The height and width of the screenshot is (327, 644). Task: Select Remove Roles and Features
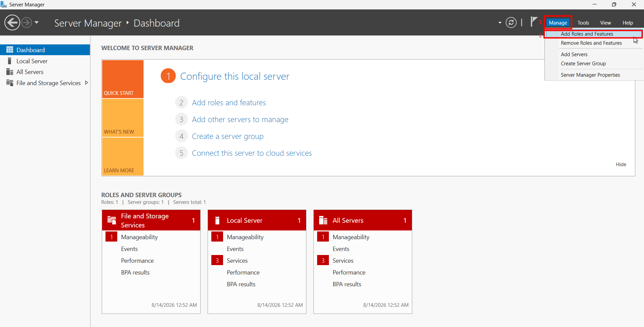coord(594,43)
